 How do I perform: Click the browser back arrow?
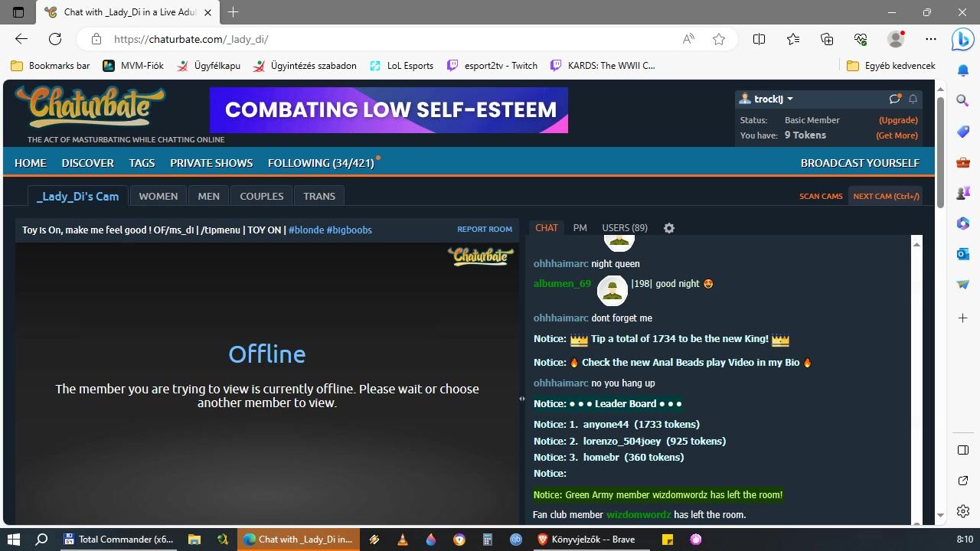tap(21, 39)
